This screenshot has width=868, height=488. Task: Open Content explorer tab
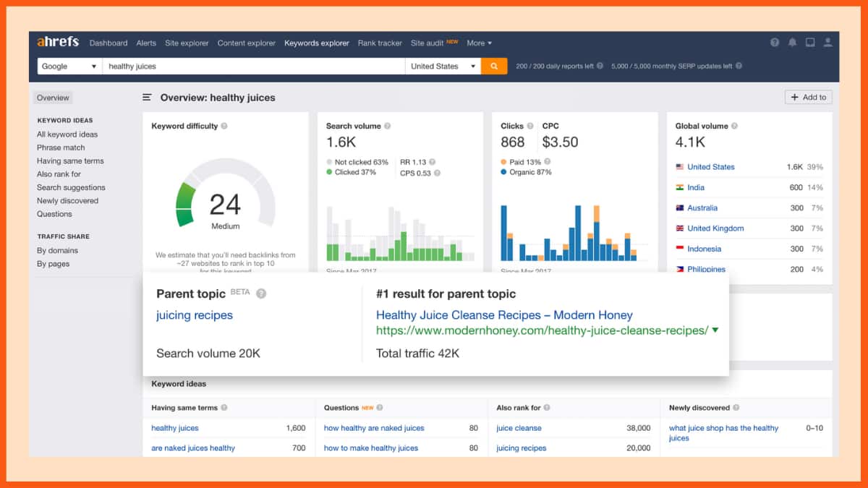pos(247,43)
